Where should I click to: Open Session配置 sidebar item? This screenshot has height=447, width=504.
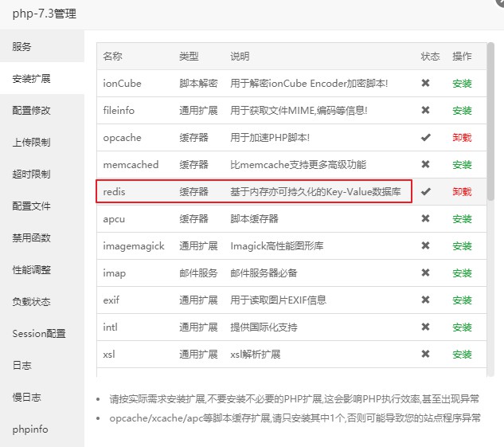point(42,333)
